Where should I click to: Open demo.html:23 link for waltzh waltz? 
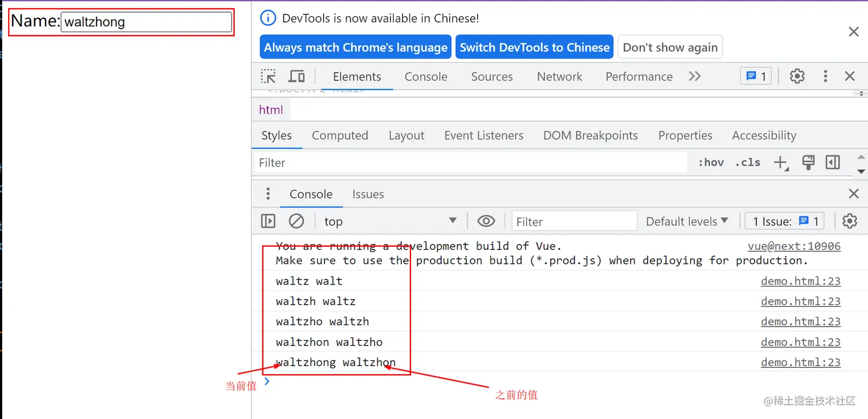[801, 301]
